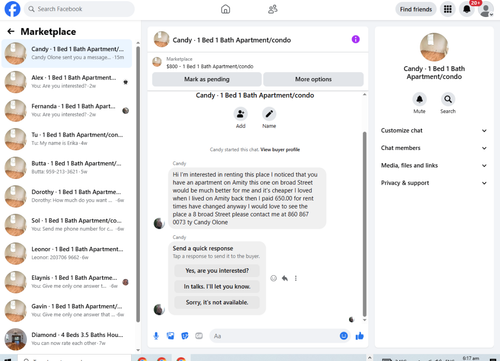The width and height of the screenshot is (500, 361).
Task: Open the Leonor conversation
Action: coord(67,253)
